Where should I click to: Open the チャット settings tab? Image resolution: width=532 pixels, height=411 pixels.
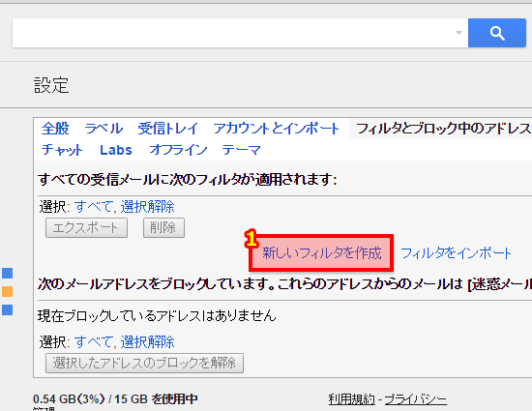click(x=62, y=150)
